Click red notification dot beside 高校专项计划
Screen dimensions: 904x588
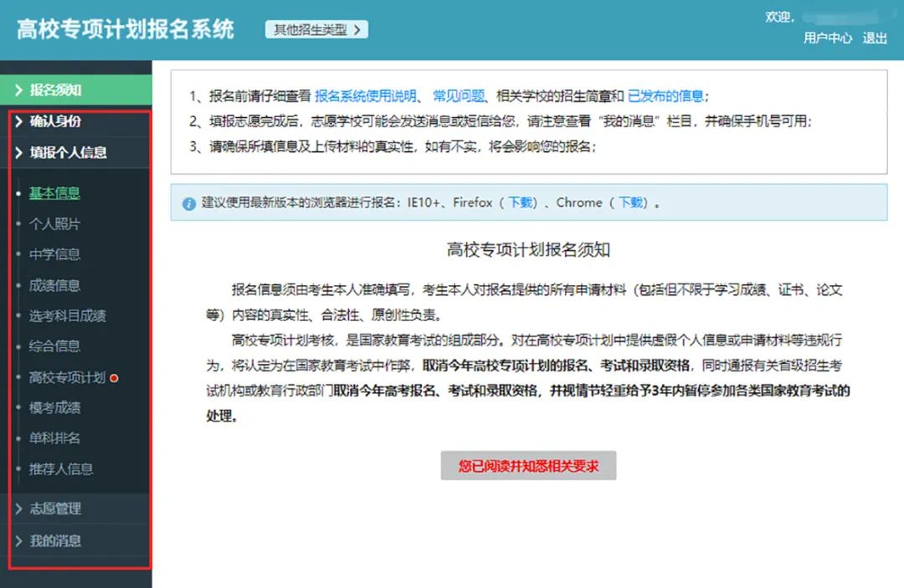click(114, 378)
